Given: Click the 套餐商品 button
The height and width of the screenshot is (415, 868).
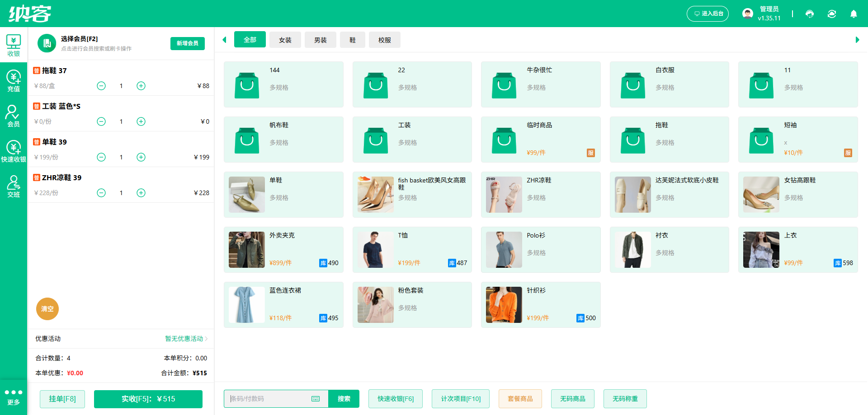Looking at the screenshot, I should [520, 399].
